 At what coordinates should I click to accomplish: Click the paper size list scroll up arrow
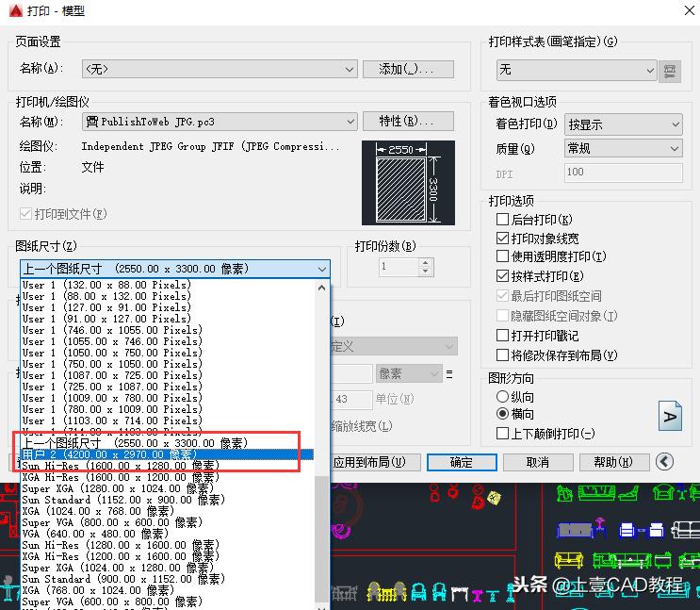[321, 288]
